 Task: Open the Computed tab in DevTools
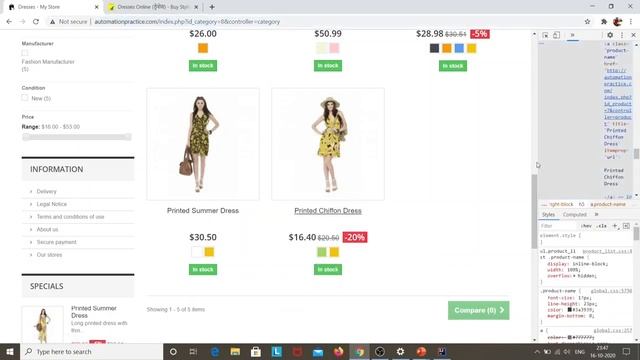coord(574,215)
